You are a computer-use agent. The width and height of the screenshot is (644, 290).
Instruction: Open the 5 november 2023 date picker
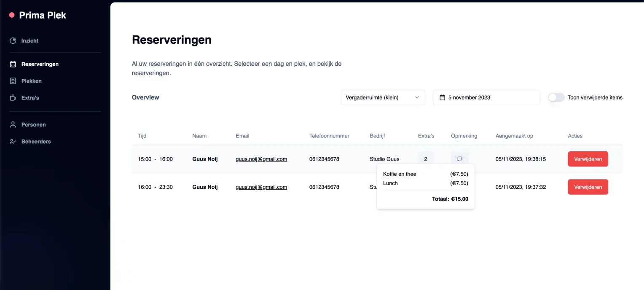486,97
